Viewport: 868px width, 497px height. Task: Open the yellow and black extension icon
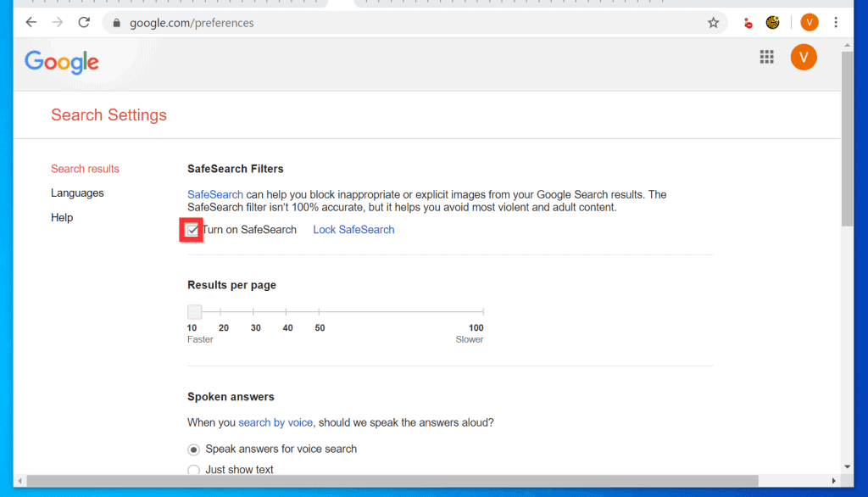point(773,23)
